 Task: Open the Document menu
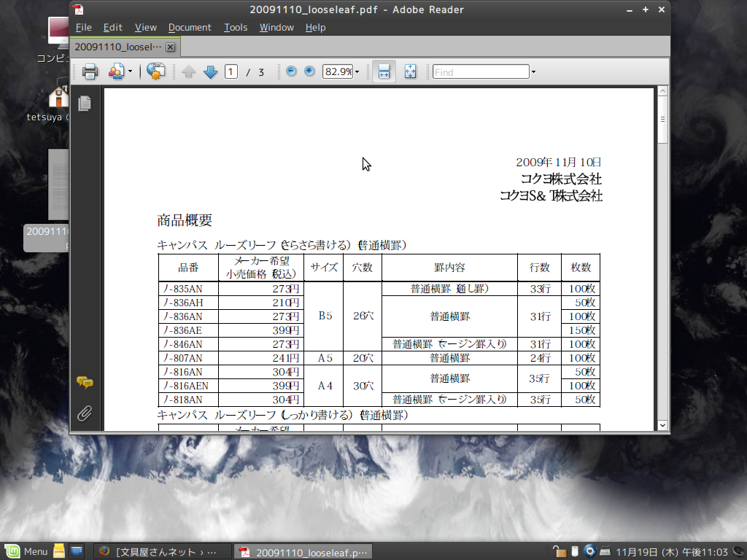coord(190,28)
